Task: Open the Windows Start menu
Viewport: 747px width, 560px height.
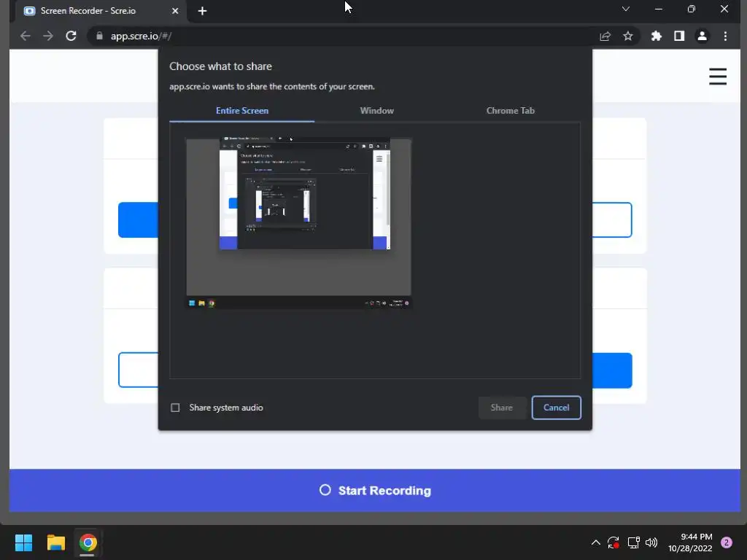Action: pos(23,542)
